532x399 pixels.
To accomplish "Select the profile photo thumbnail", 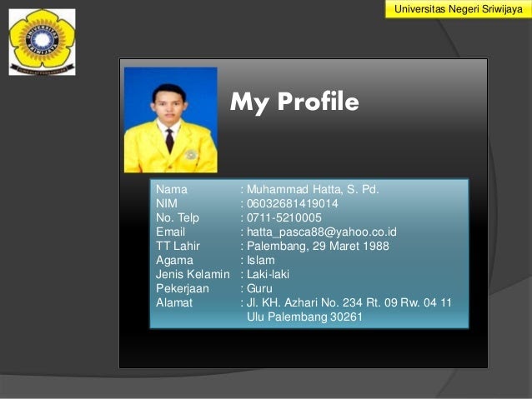I will [x=171, y=120].
